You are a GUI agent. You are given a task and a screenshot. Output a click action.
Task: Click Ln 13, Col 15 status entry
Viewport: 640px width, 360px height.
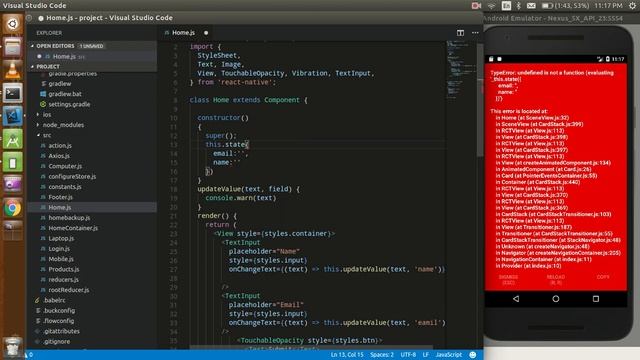click(347, 355)
